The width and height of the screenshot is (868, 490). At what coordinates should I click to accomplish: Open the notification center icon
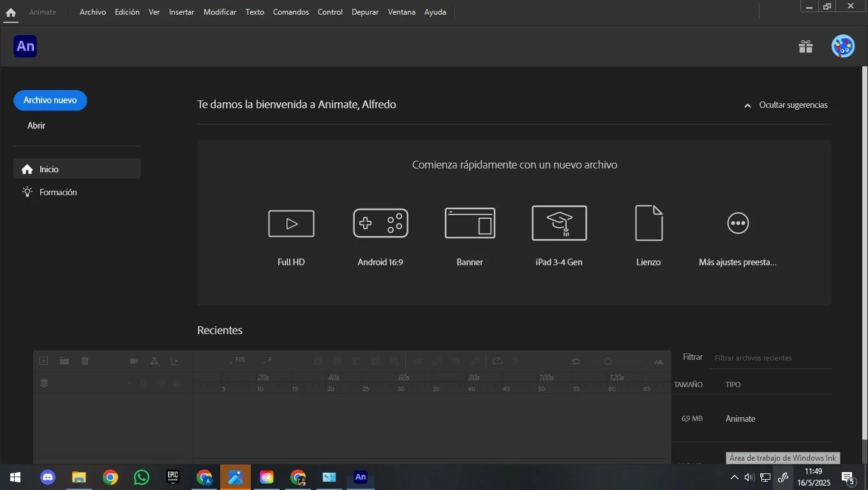(848, 478)
